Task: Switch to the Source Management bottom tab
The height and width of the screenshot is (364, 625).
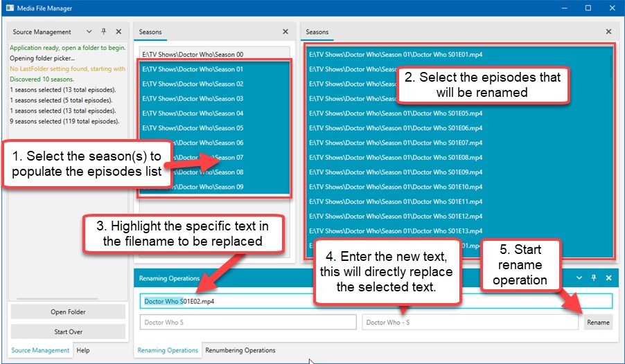Action: (x=40, y=350)
